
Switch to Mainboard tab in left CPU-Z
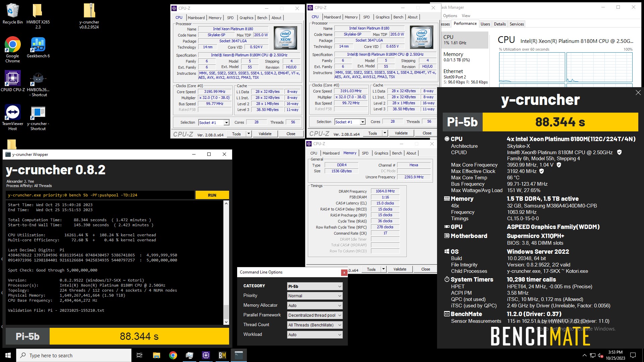pyautogui.click(x=196, y=18)
